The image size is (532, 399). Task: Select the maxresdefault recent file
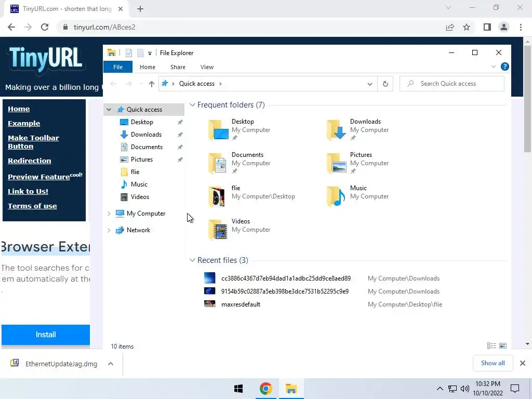pos(241,304)
